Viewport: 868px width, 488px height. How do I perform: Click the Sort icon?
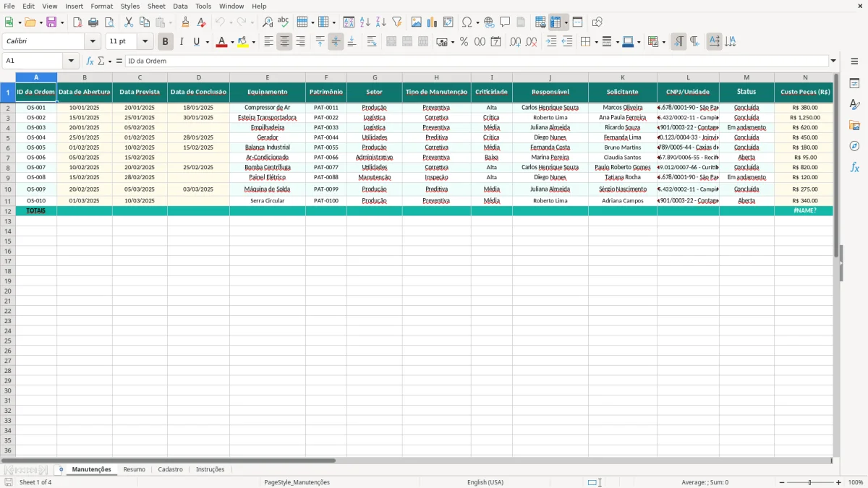click(x=349, y=22)
